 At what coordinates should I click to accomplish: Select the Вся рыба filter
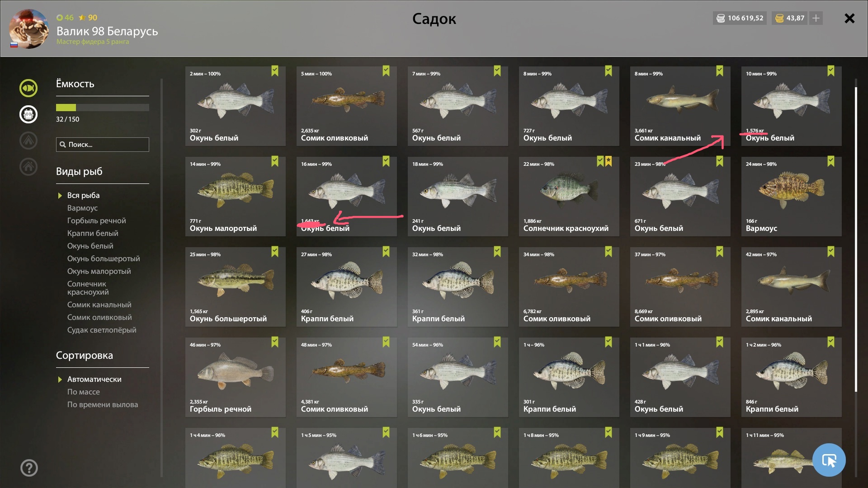click(83, 195)
